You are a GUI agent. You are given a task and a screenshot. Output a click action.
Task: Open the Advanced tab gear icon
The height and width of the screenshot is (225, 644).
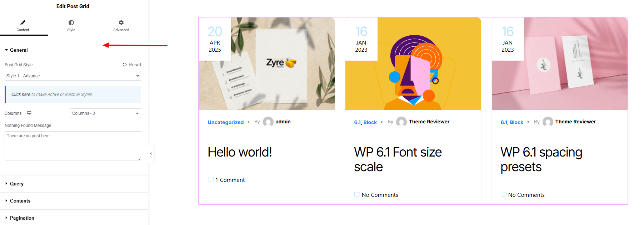(x=121, y=22)
